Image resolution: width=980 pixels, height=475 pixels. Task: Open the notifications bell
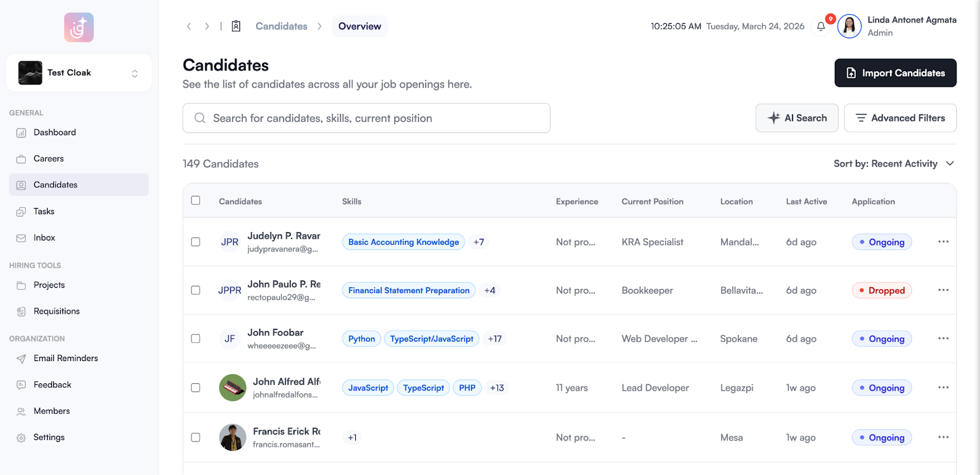pyautogui.click(x=821, y=26)
